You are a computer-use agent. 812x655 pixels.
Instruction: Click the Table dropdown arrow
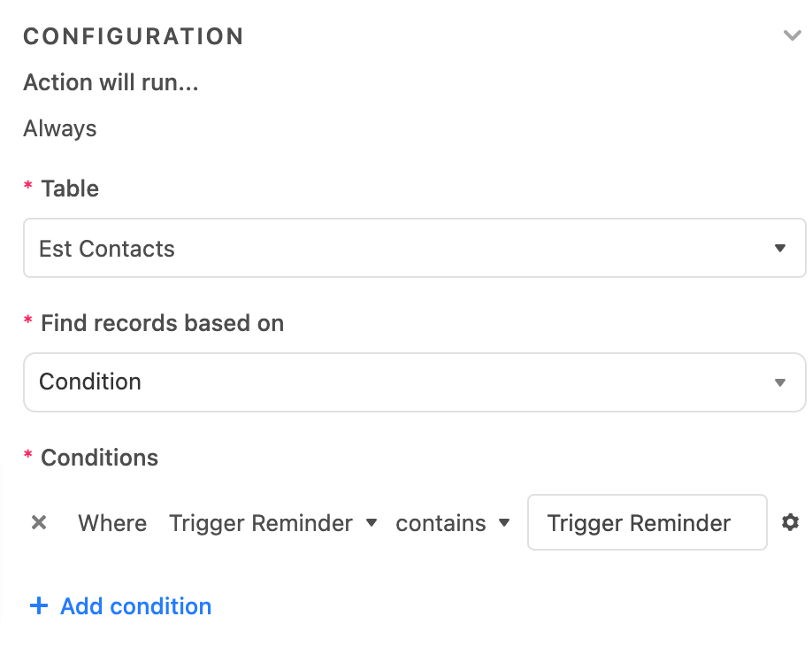click(779, 249)
